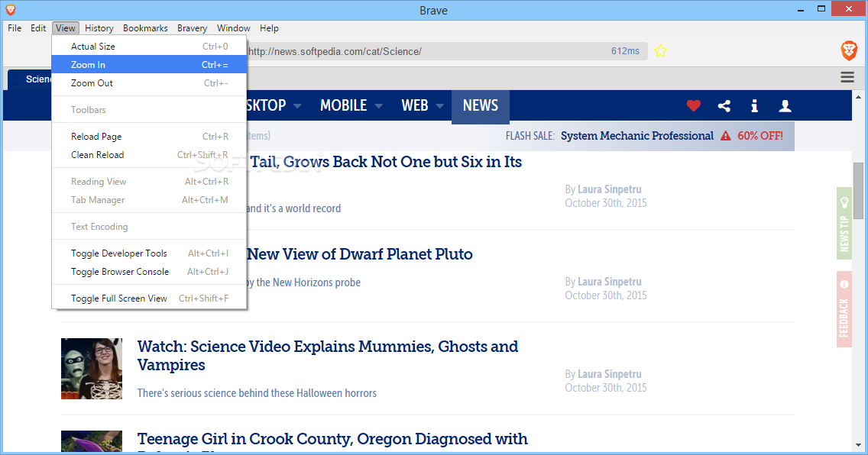Select Toggle Developer Tools entry

(149, 253)
